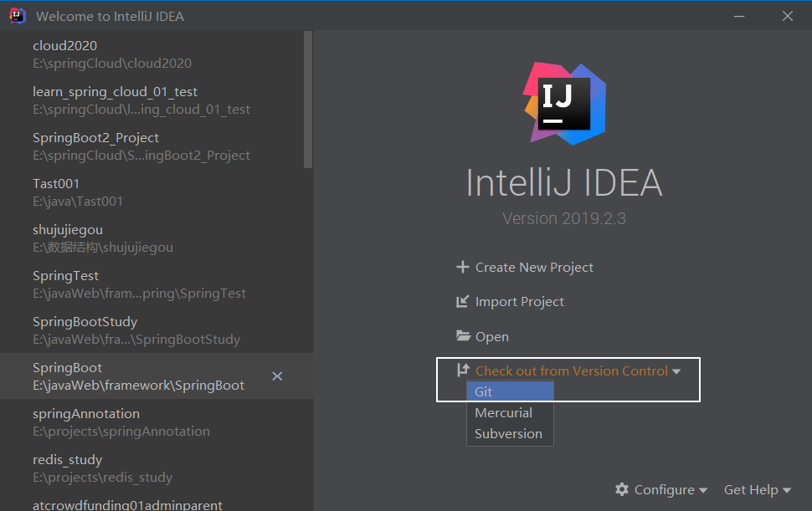The height and width of the screenshot is (511, 812).
Task: Remove SpringBoot from recent projects with X
Action: [x=277, y=376]
